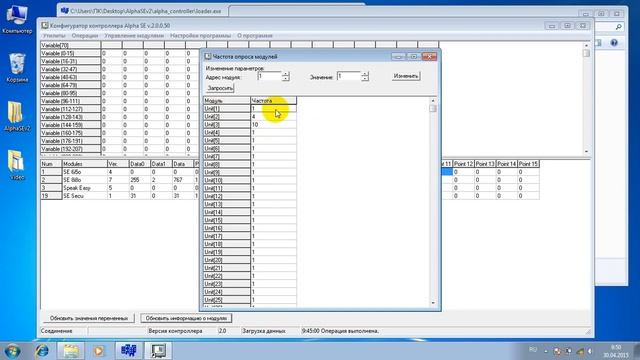Open the Утилиты menu
The width and height of the screenshot is (640, 360).
(x=54, y=36)
